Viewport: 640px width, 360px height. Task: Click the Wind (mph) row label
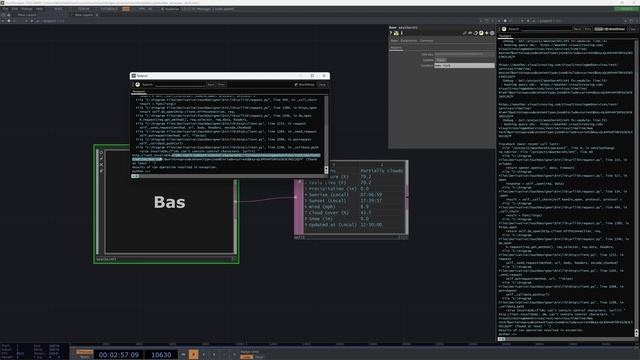click(322, 207)
